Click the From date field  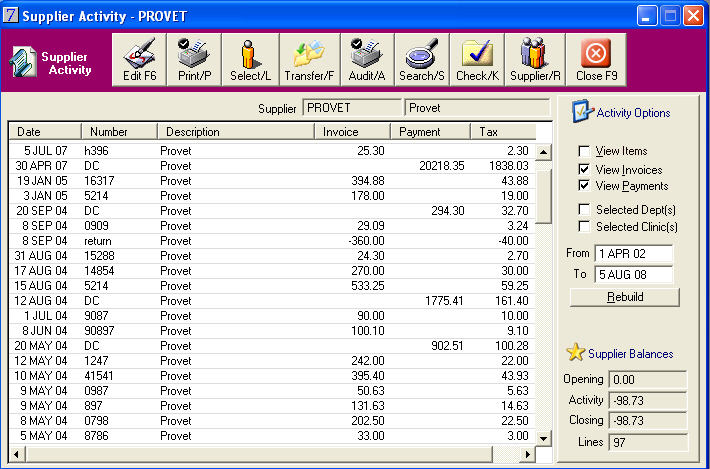634,254
